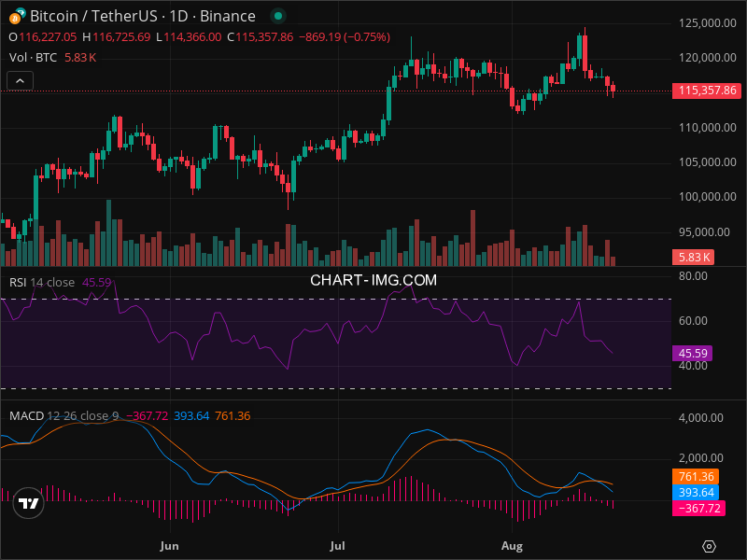Click the high value 116,725.69
The width and height of the screenshot is (747, 560).
click(121, 37)
